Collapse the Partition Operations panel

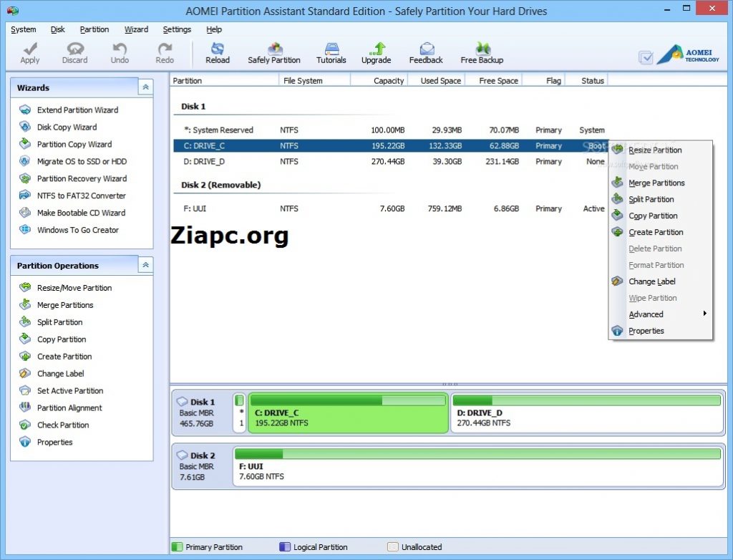tap(145, 265)
